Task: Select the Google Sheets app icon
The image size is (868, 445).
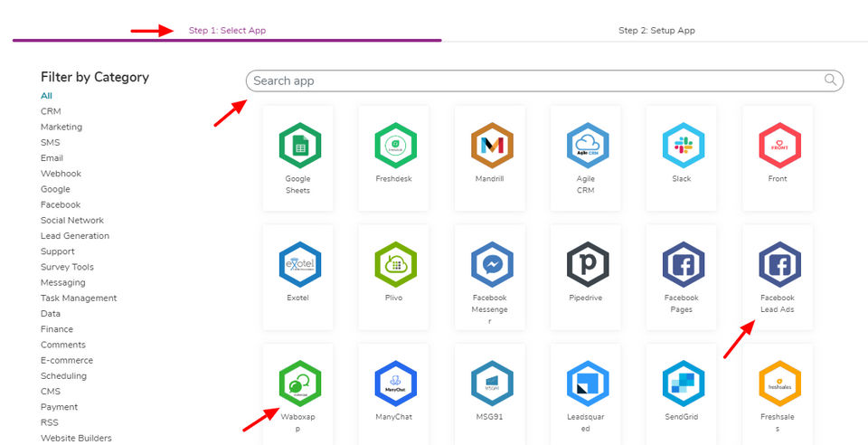Action: click(x=299, y=145)
